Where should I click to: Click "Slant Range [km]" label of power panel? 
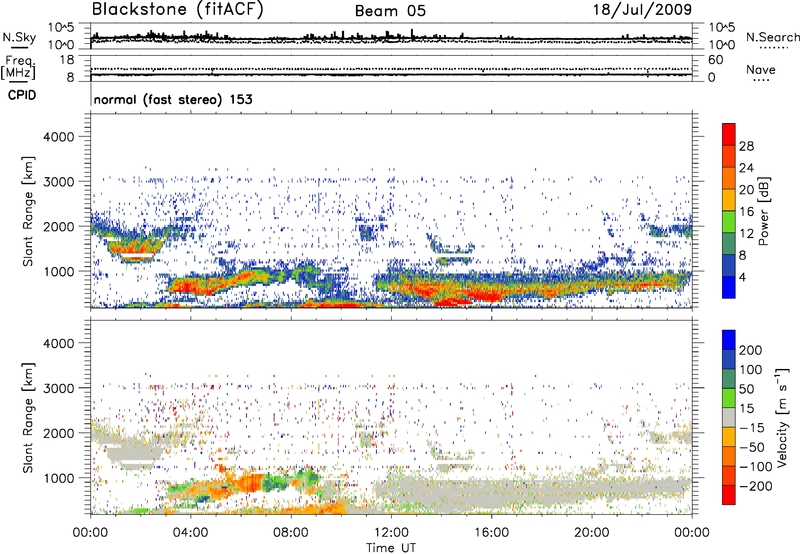(28, 211)
